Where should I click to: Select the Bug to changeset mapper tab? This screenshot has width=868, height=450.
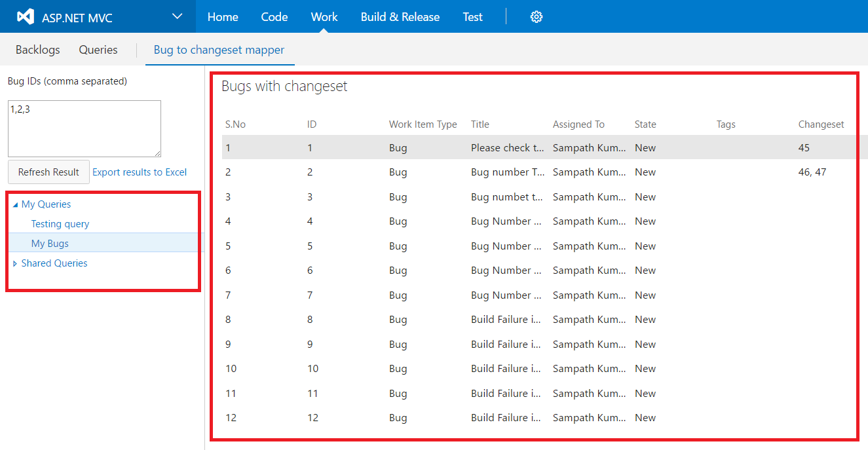coord(219,49)
